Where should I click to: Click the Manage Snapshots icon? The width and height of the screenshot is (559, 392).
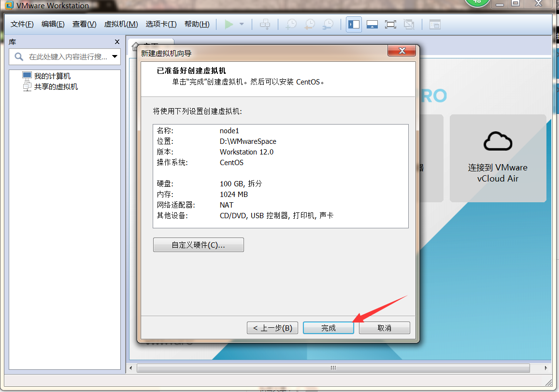point(328,24)
